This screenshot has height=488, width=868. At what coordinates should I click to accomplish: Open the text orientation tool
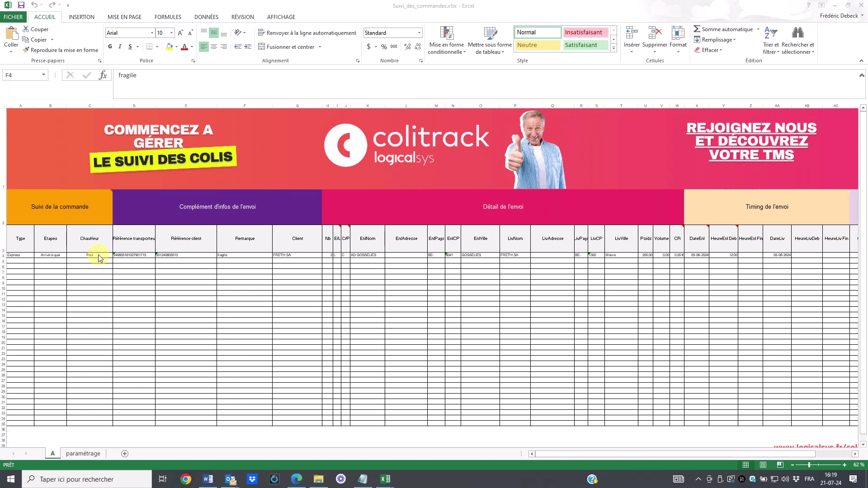click(x=238, y=33)
